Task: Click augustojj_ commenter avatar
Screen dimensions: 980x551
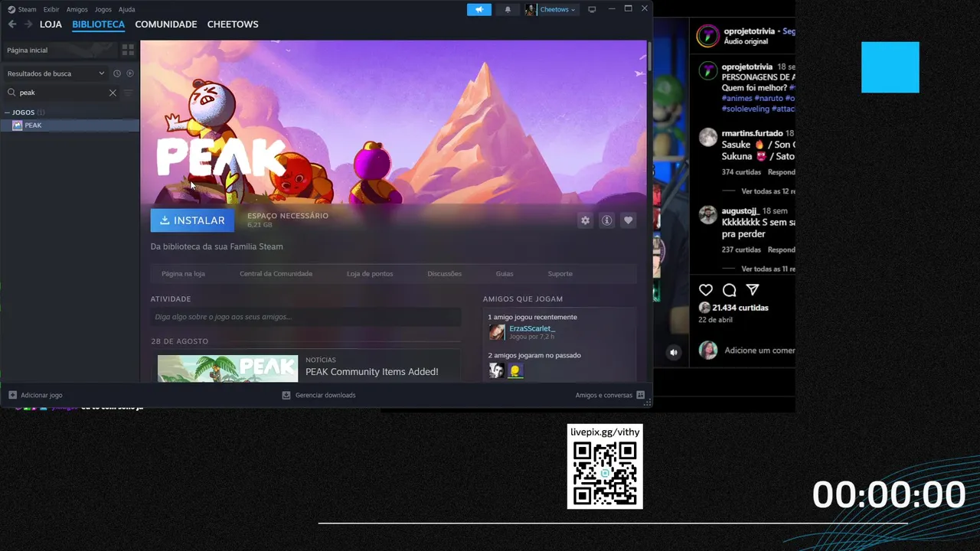Action: tap(708, 215)
